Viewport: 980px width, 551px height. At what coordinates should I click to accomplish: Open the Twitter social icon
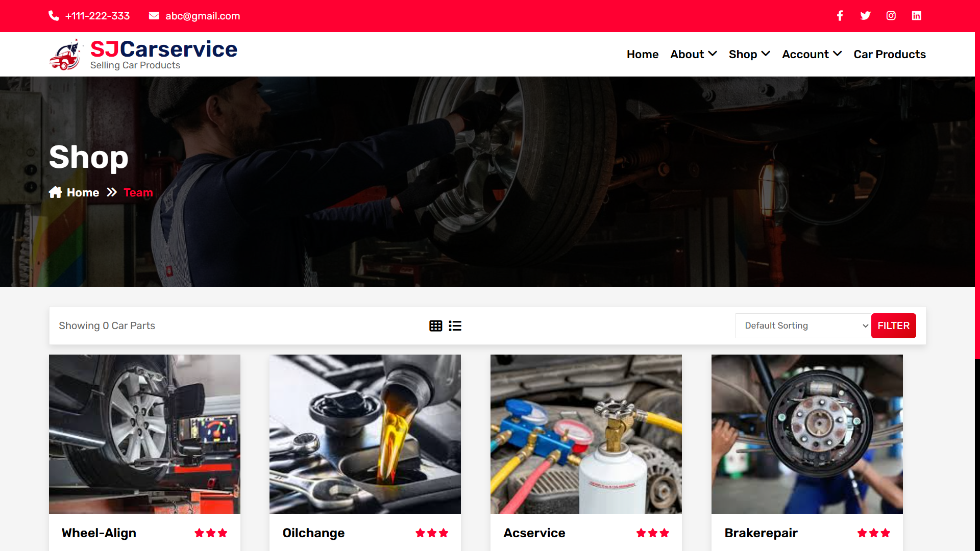pos(865,16)
